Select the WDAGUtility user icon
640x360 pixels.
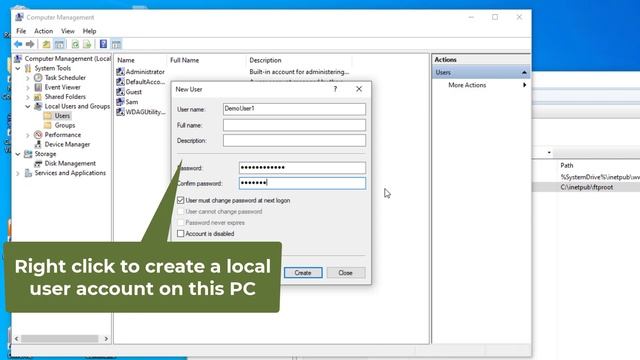click(120, 112)
